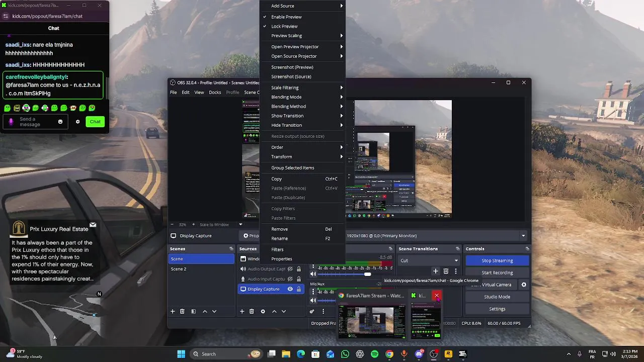Expand Blending Mode submenu
Screen dimensions: 644x362
coord(302,97)
